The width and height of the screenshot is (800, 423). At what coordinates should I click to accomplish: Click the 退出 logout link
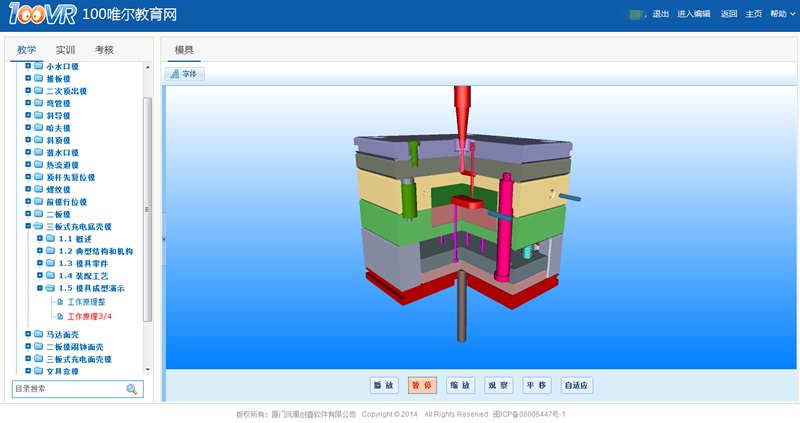[661, 14]
